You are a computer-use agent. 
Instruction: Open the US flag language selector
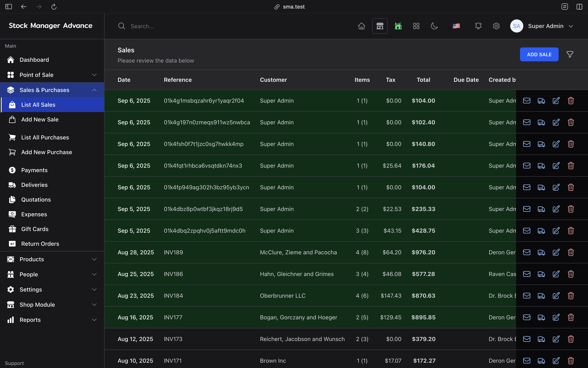[456, 26]
